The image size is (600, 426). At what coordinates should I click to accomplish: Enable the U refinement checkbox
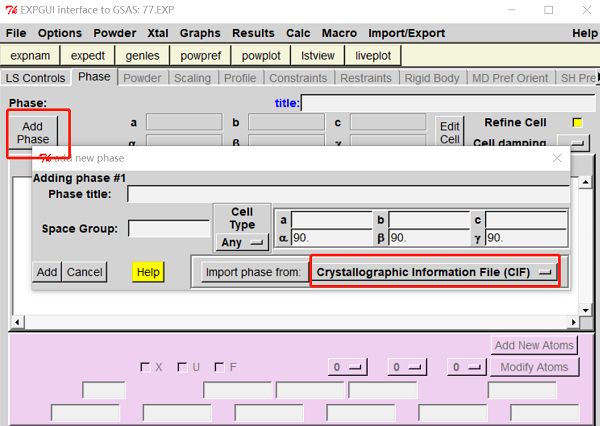[182, 367]
